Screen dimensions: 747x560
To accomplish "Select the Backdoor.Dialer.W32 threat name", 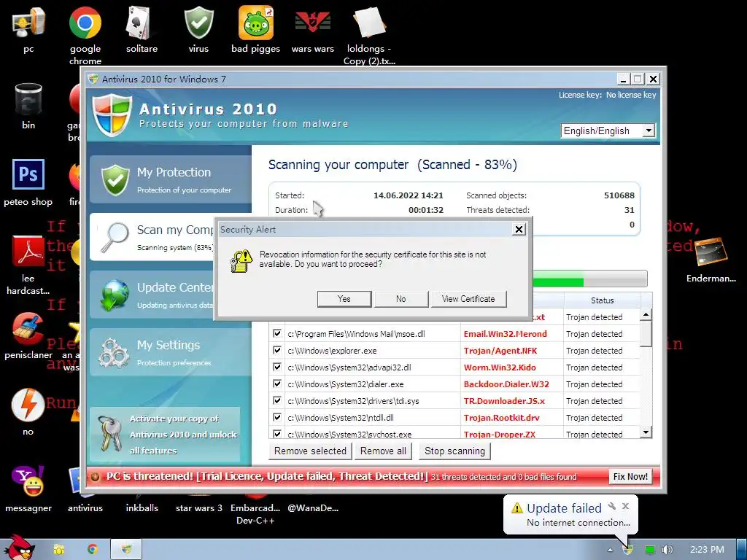I will click(506, 384).
